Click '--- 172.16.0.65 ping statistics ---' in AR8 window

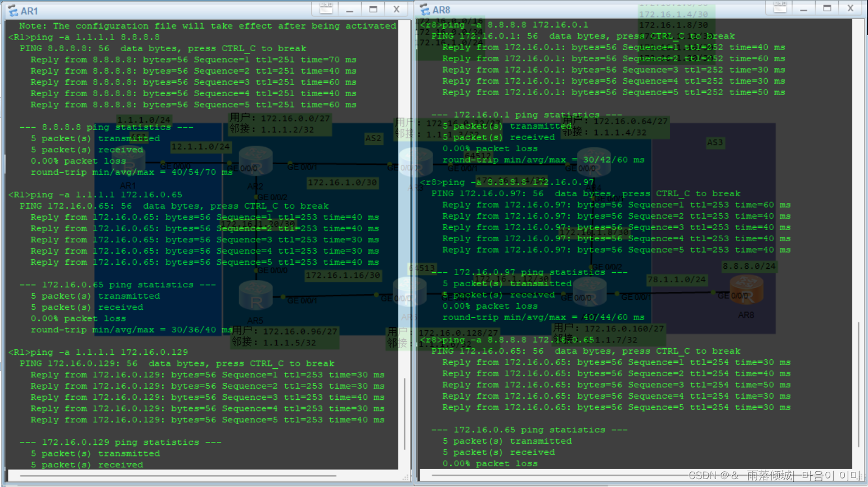click(529, 430)
